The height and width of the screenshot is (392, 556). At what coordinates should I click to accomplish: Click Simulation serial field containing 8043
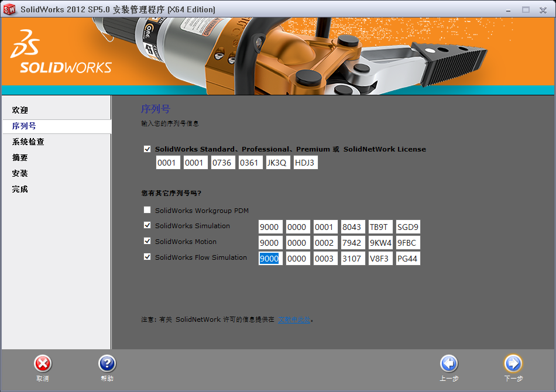coord(353,227)
